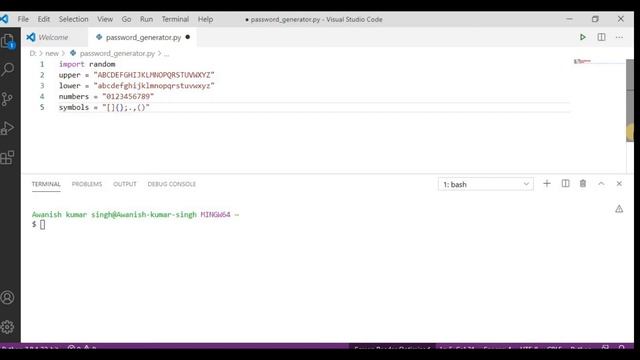Click the terminal prompt input cursor

coord(42,224)
